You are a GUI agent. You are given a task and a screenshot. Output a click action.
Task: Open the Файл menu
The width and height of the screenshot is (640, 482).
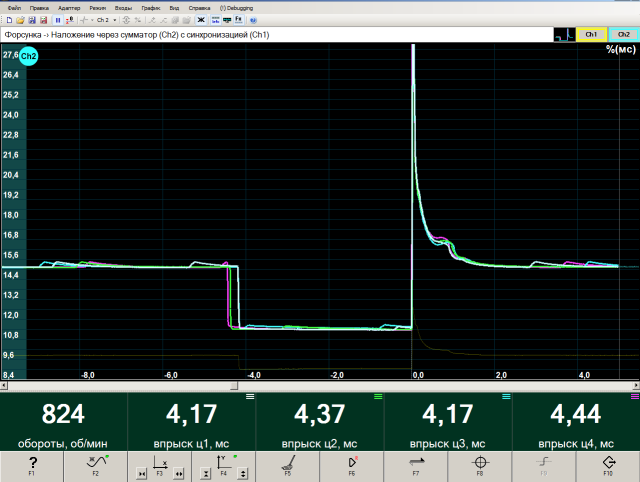pyautogui.click(x=13, y=7)
